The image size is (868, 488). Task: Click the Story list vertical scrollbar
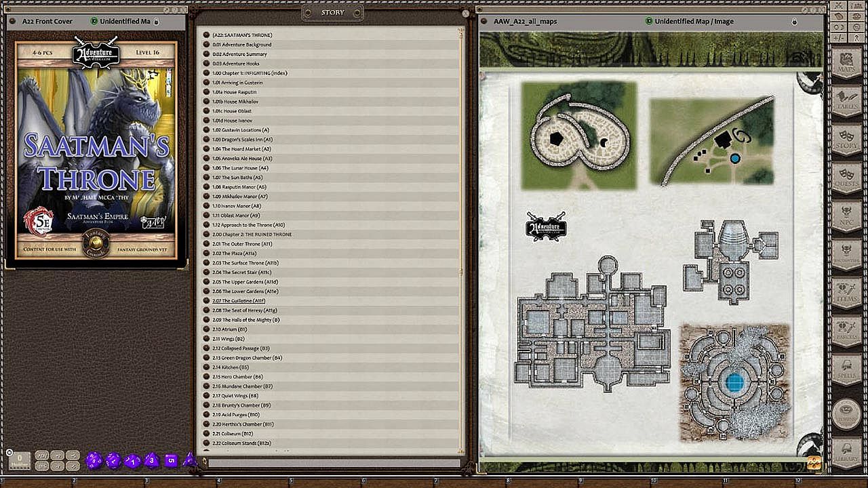click(462, 241)
